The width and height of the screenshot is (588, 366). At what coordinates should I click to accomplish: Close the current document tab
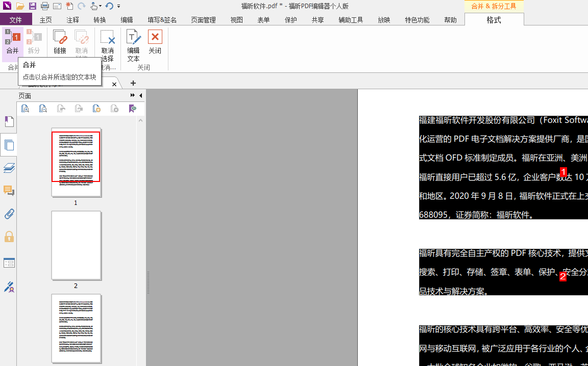114,84
